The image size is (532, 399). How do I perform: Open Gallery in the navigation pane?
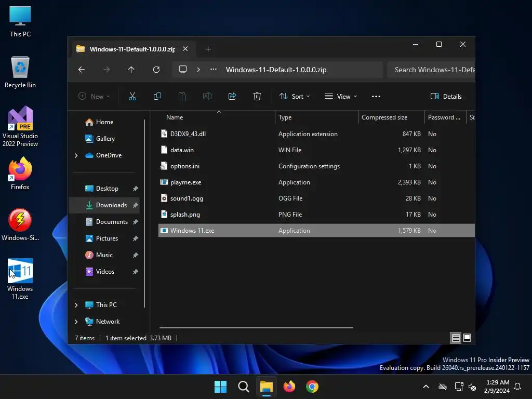pos(104,139)
